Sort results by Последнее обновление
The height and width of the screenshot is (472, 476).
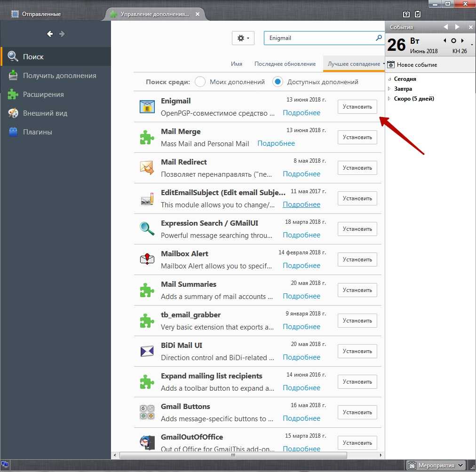[x=285, y=64]
